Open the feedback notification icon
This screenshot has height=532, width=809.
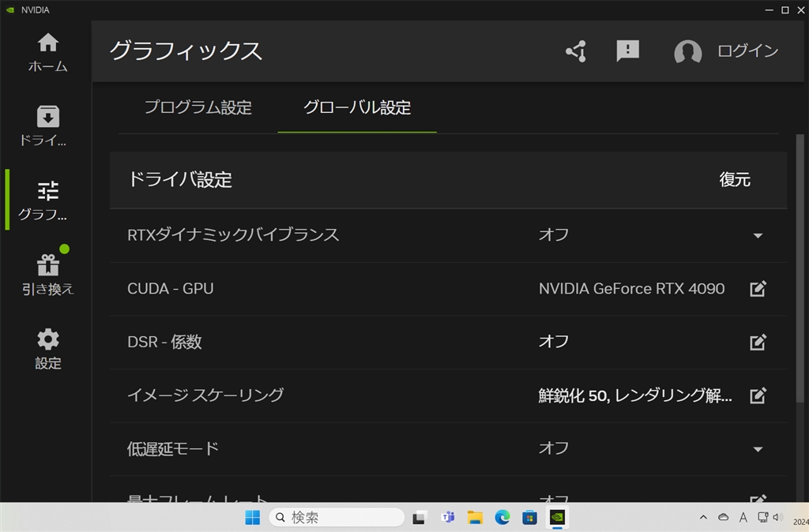(x=628, y=51)
